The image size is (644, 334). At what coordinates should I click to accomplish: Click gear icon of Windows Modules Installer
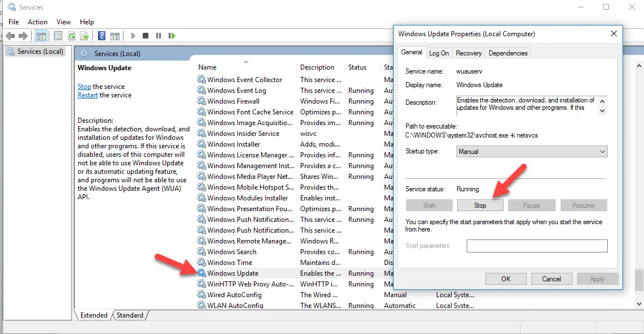[x=201, y=198]
